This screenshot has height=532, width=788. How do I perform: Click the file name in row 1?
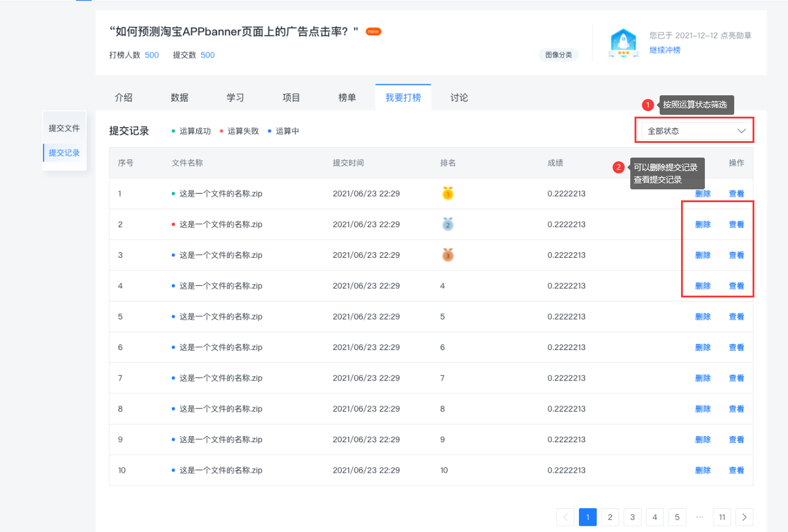pyautogui.click(x=221, y=194)
